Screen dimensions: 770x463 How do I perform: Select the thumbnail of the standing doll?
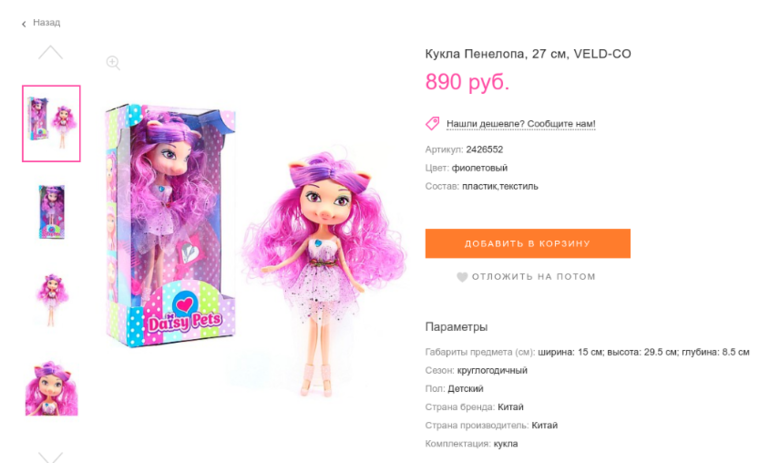tap(52, 300)
